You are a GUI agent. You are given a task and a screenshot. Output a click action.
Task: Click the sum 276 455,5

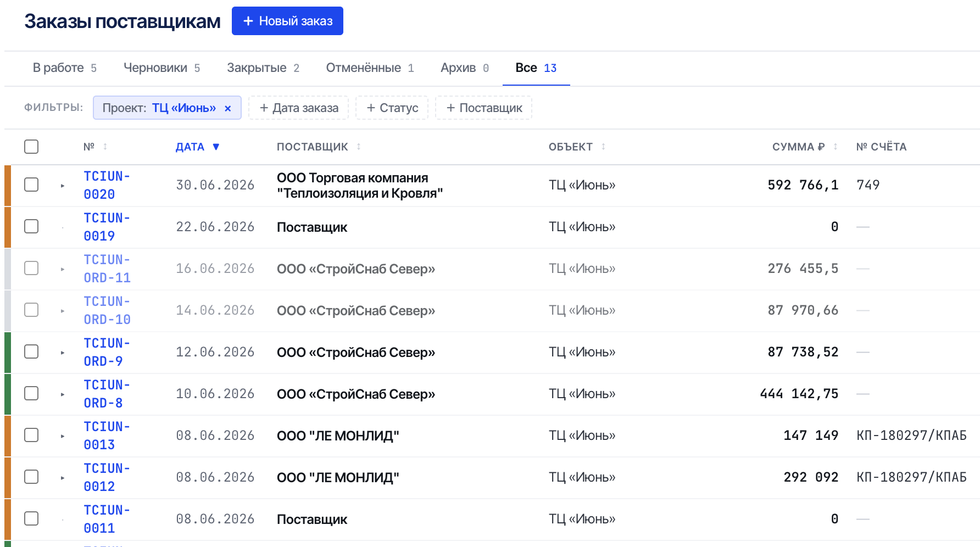pos(803,269)
